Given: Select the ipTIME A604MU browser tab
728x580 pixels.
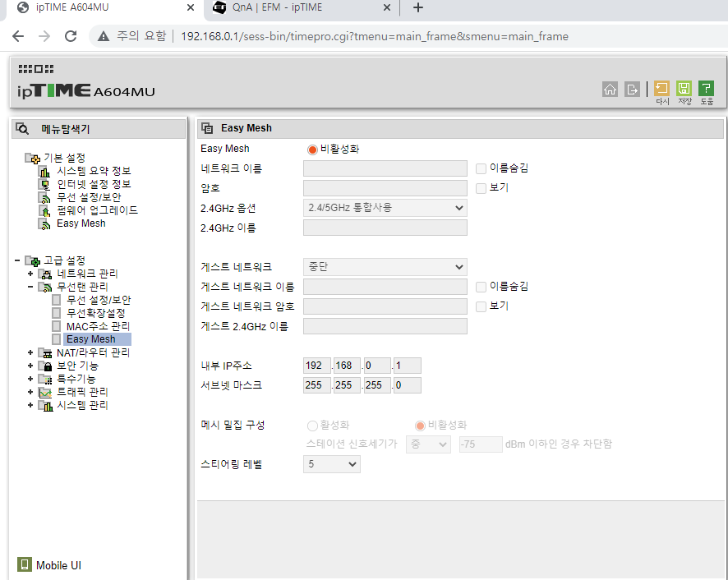Looking at the screenshot, I should point(105,8).
